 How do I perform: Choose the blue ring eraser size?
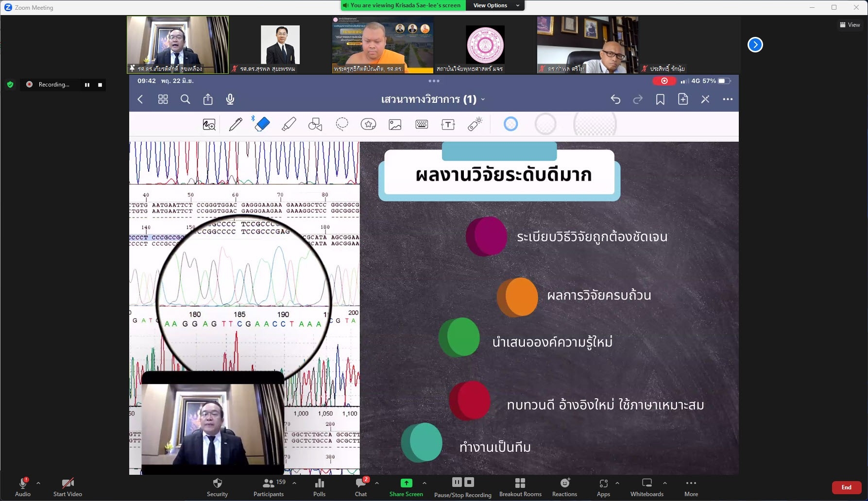(x=511, y=124)
